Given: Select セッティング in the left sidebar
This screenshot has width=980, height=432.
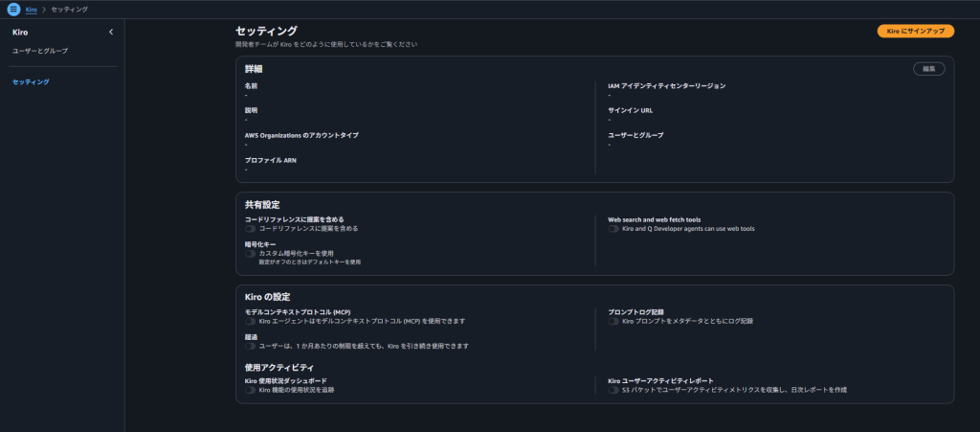Looking at the screenshot, I should point(31,82).
